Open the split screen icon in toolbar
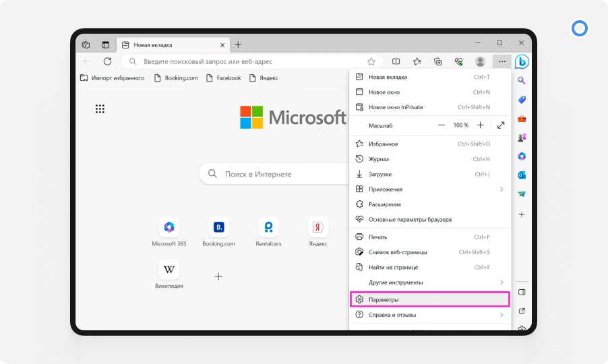This screenshot has height=364, width=608. pos(396,61)
